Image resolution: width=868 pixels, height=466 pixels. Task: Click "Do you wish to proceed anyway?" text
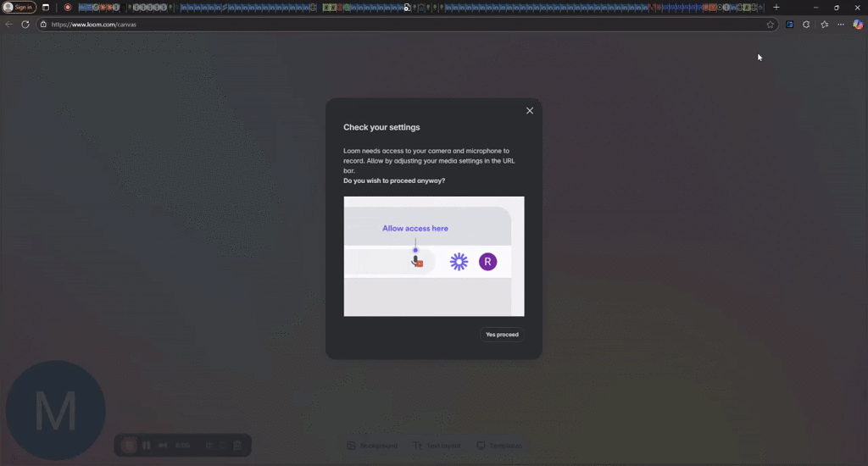pyautogui.click(x=394, y=181)
